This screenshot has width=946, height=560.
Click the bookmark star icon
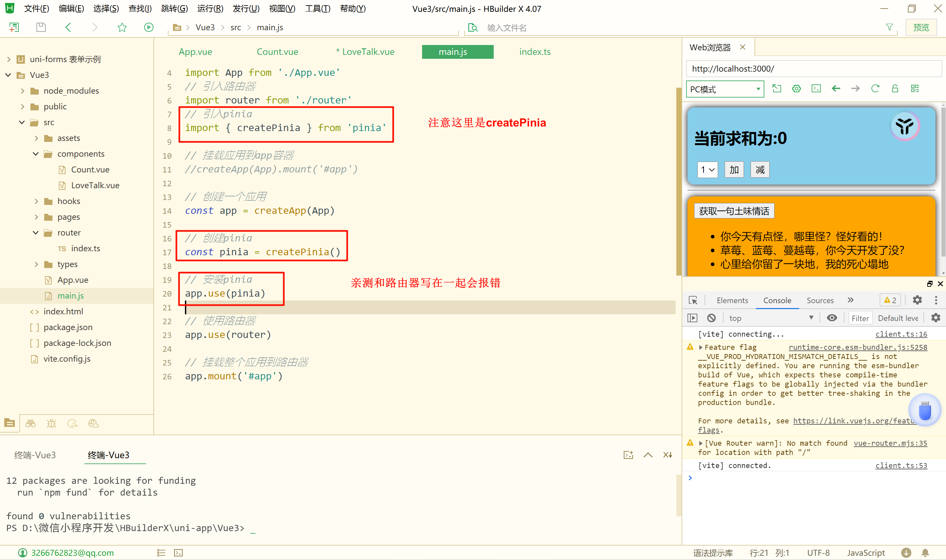coord(122,27)
